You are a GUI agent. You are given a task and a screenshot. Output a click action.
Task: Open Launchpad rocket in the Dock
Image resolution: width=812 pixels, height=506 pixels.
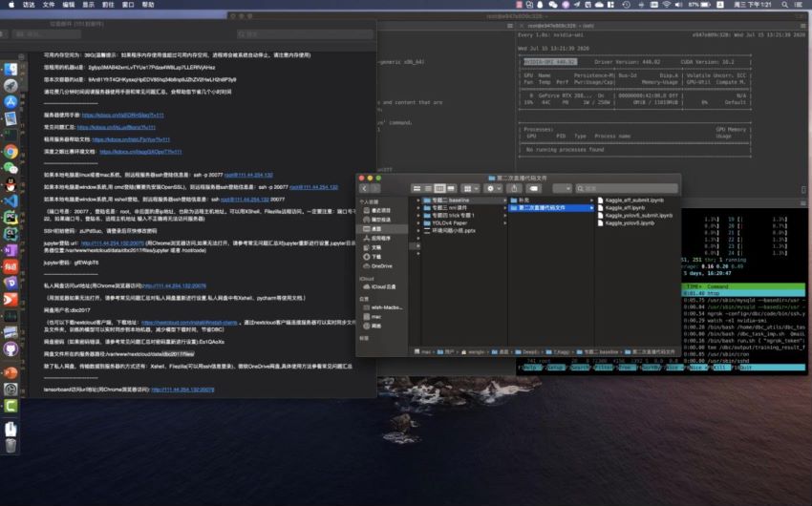(11, 86)
